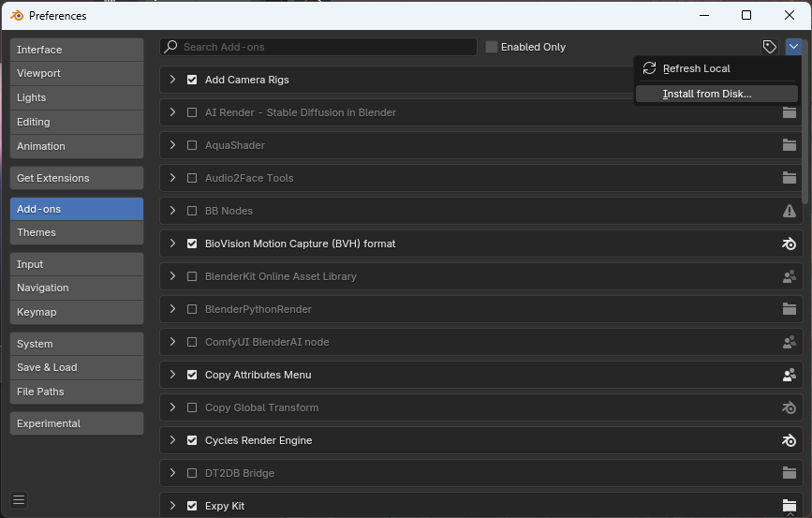Image resolution: width=812 pixels, height=518 pixels.
Task: Open the File Paths section
Action: click(x=77, y=392)
